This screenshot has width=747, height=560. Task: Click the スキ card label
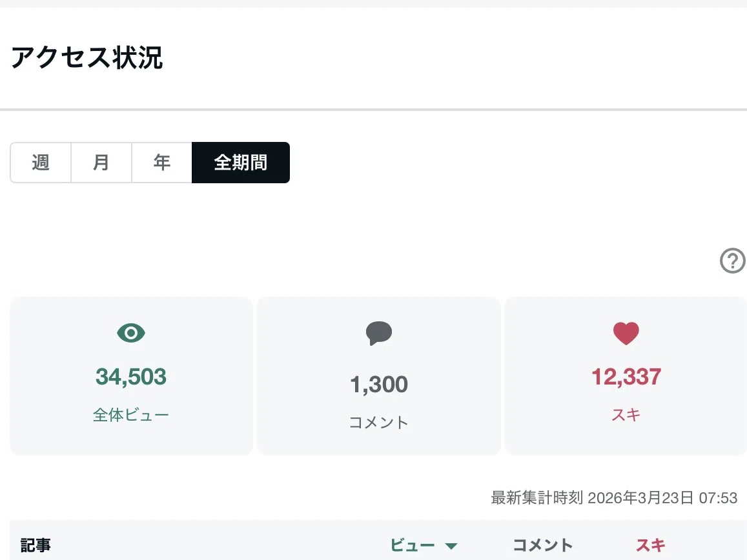[626, 415]
